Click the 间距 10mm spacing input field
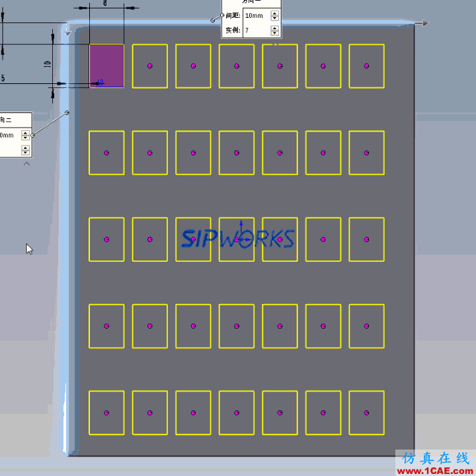 [x=257, y=15]
